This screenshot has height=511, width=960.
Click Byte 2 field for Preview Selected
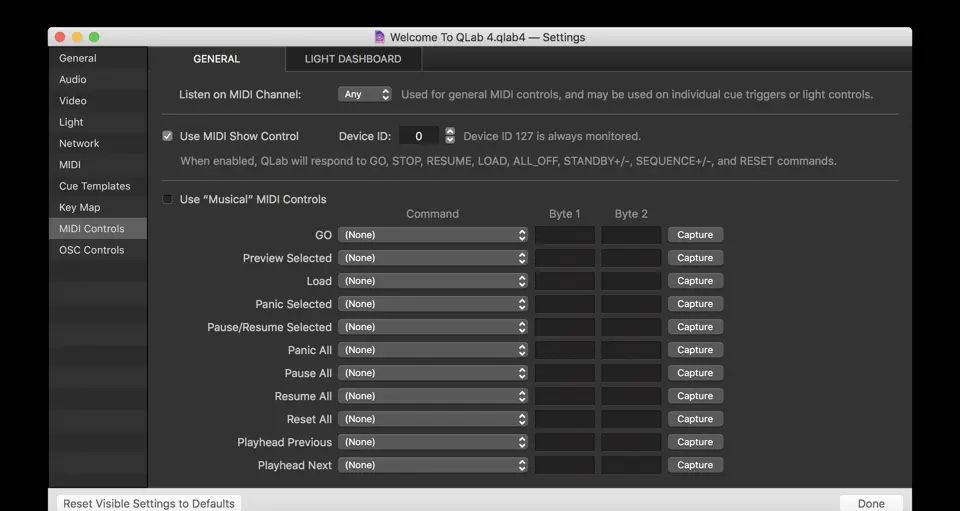pos(631,258)
